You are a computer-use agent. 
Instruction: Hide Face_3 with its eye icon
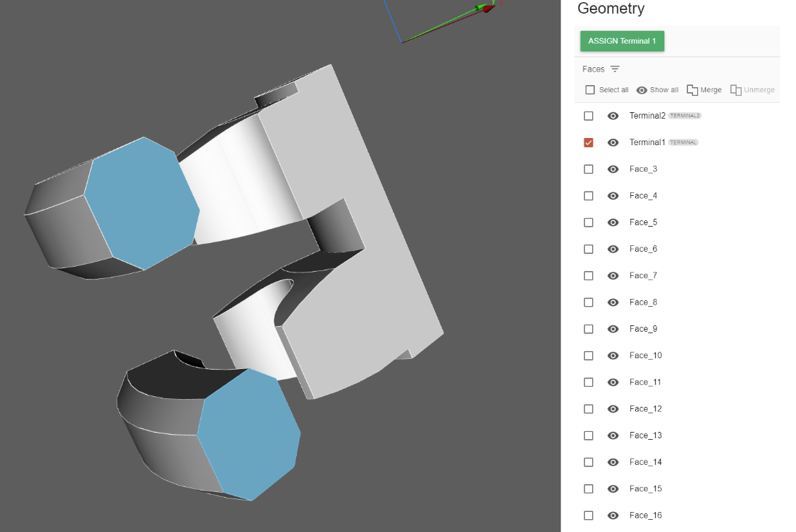click(613, 169)
